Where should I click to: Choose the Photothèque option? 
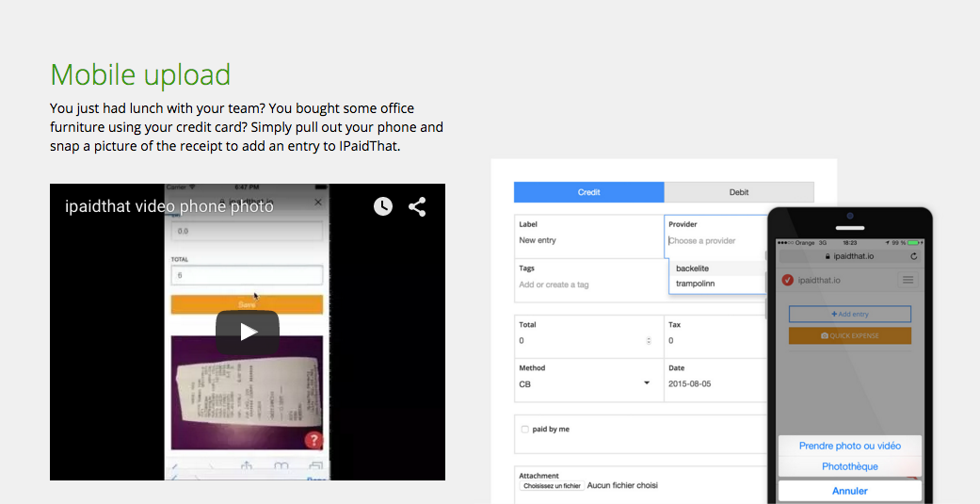tap(850, 466)
